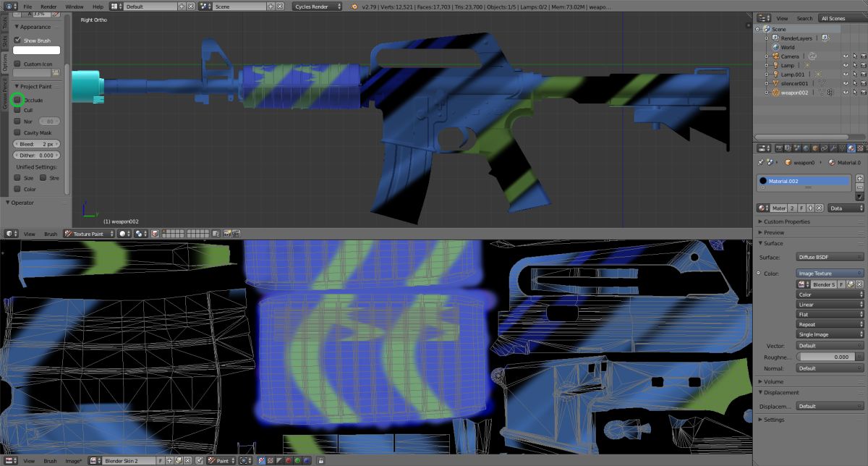Open the Repeat extension dropdown
This screenshot has width=868, height=466.
[x=830, y=324]
